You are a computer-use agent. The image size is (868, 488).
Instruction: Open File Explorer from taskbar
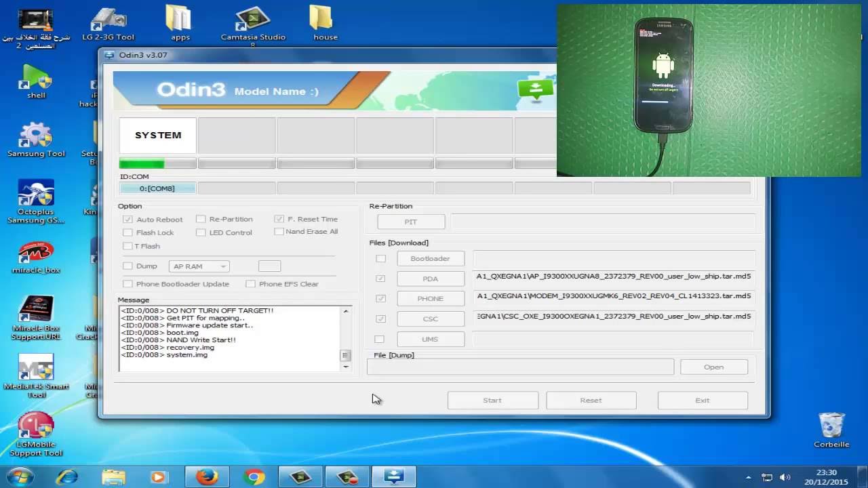[112, 477]
